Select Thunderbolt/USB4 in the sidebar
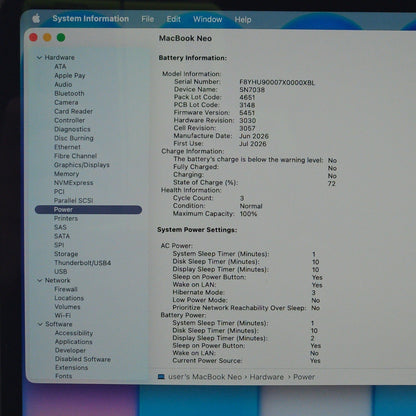Screen dimensions: 416x416 pos(83,263)
